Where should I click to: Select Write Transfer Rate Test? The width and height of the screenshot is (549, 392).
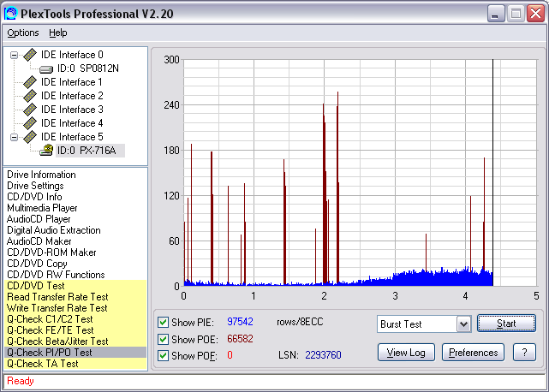click(75, 308)
